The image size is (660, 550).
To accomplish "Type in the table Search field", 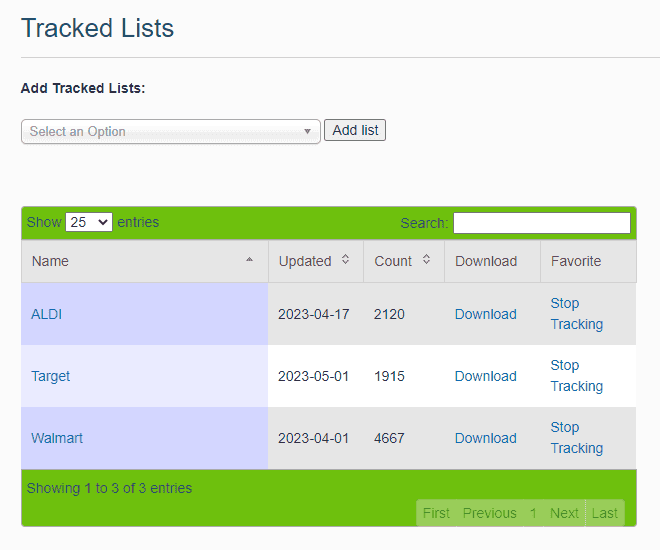I will click(x=541, y=223).
